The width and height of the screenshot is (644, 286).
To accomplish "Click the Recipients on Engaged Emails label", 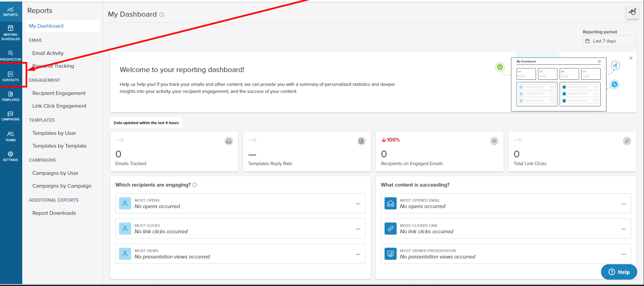I will (x=412, y=164).
